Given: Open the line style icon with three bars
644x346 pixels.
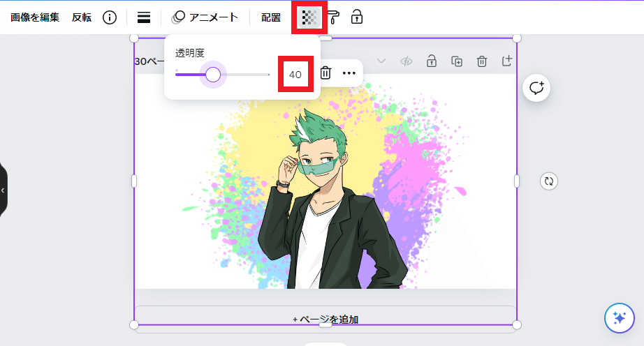Looking at the screenshot, I should coord(144,17).
